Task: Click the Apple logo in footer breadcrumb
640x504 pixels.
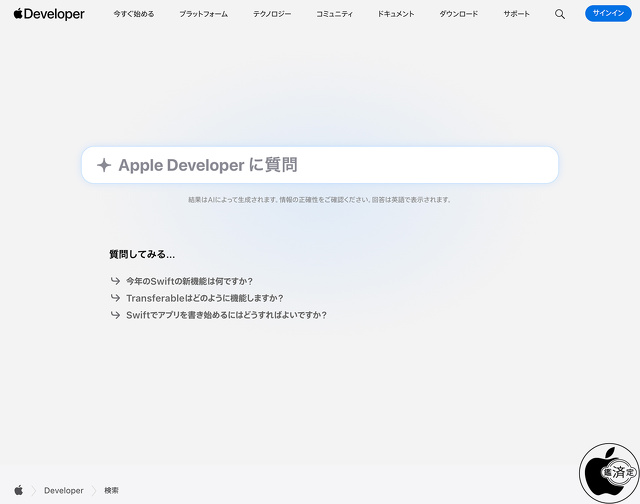Action: (19, 490)
